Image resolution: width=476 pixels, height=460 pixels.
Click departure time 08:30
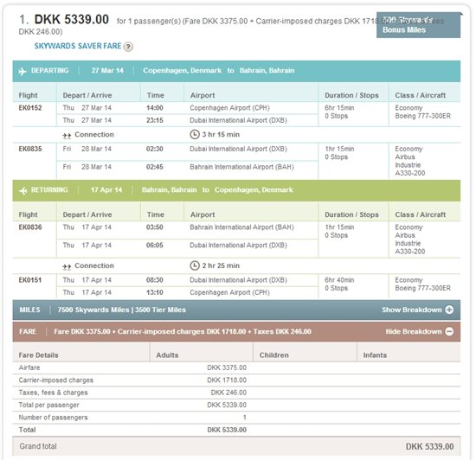[155, 280]
